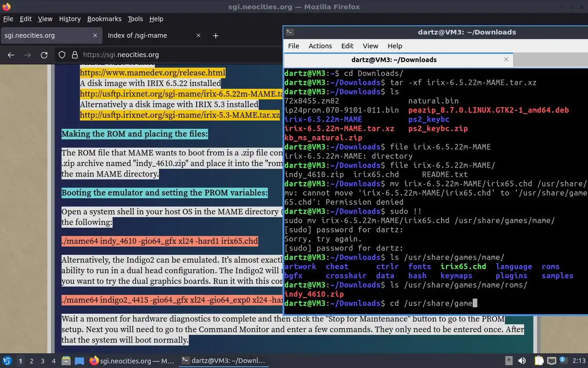Open the tracking protection shield icon

[62, 55]
